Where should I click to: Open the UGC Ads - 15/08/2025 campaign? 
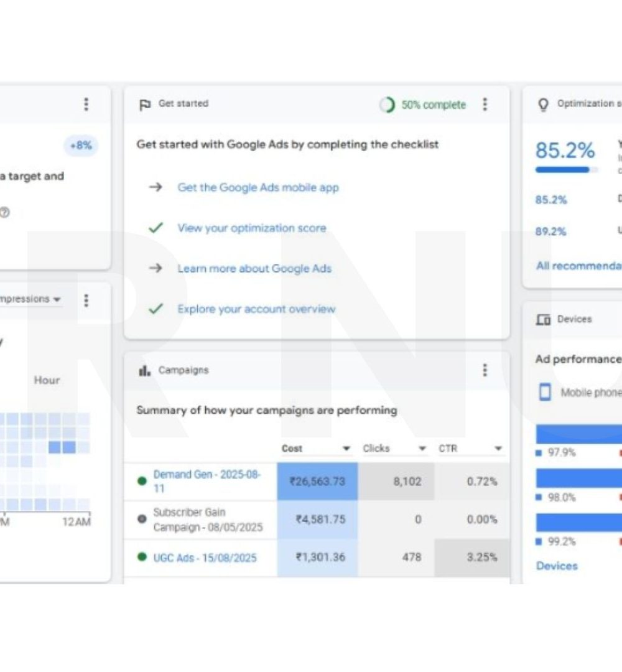(x=205, y=558)
